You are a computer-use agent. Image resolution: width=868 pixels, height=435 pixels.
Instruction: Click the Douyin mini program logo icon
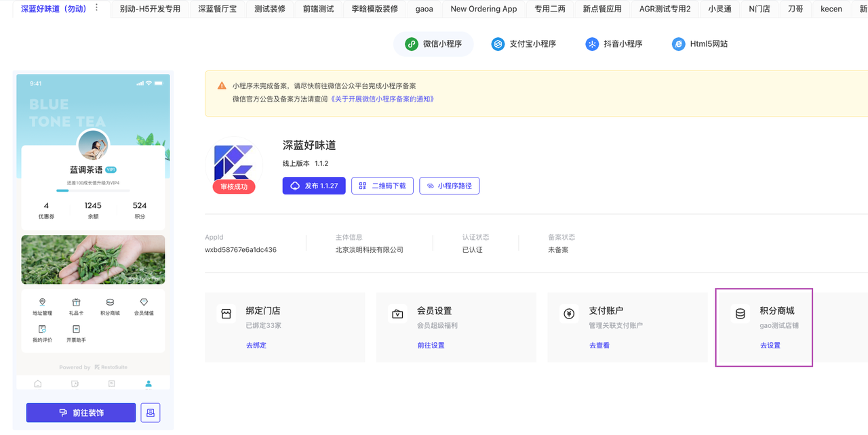(x=592, y=44)
